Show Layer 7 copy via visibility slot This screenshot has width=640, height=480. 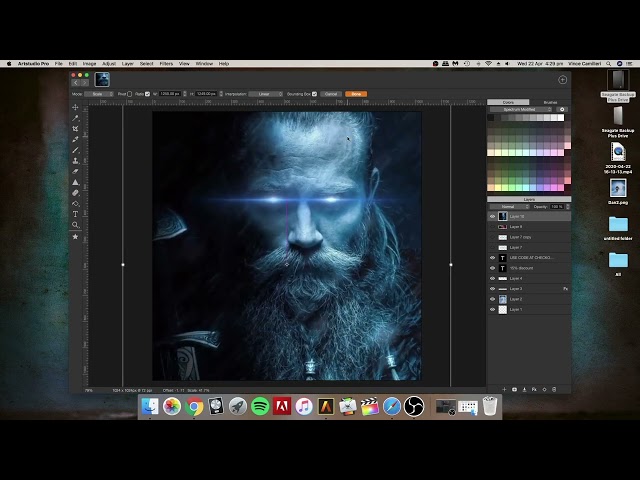coord(493,237)
